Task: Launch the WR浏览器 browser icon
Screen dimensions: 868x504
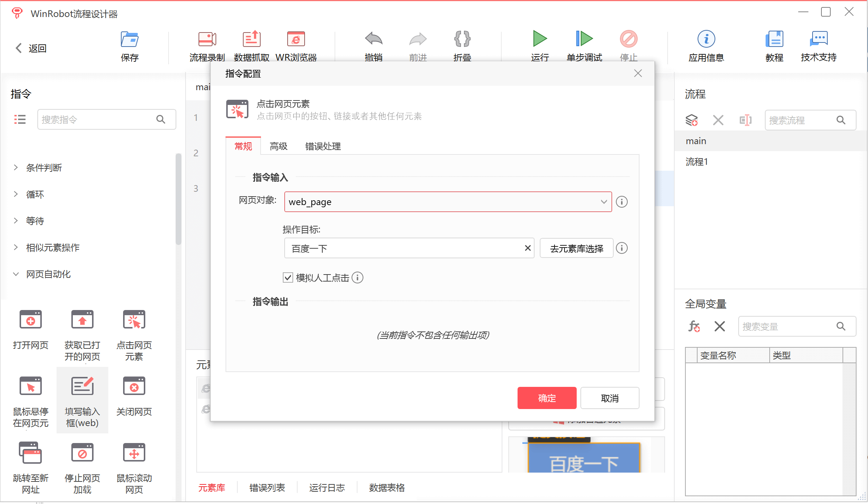Action: coord(296,39)
